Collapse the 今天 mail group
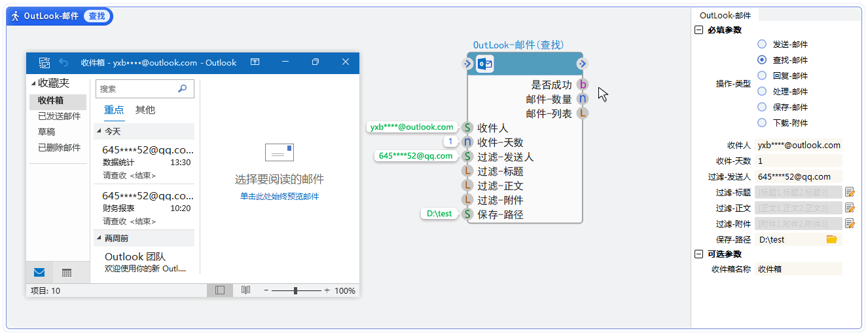This screenshot has height=335, width=868. click(99, 132)
